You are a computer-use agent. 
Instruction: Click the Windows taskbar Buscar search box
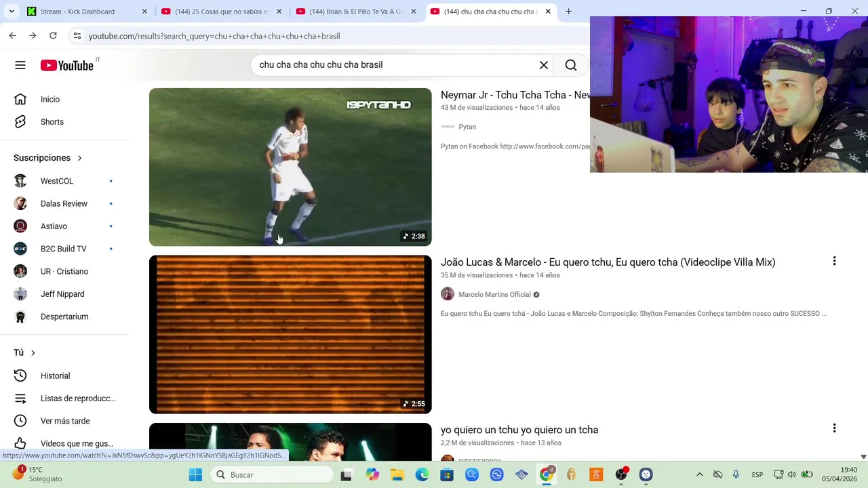click(271, 474)
